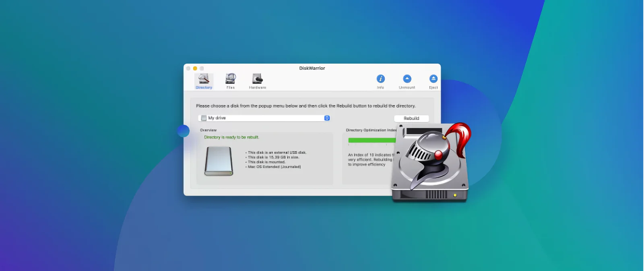The height and width of the screenshot is (271, 644).
Task: Open the Files tab
Action: click(230, 81)
